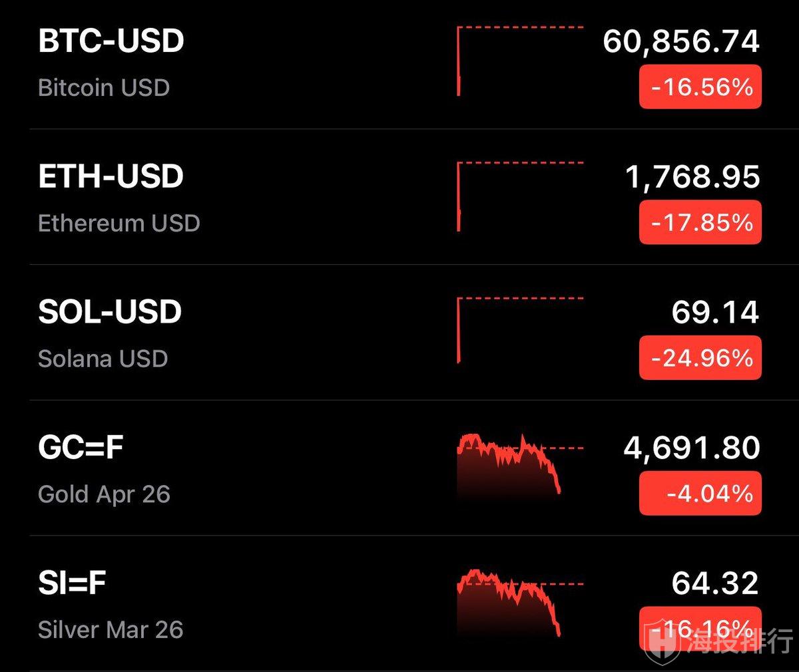
Task: Open the ETH-USD ticker row
Action: pos(111,177)
